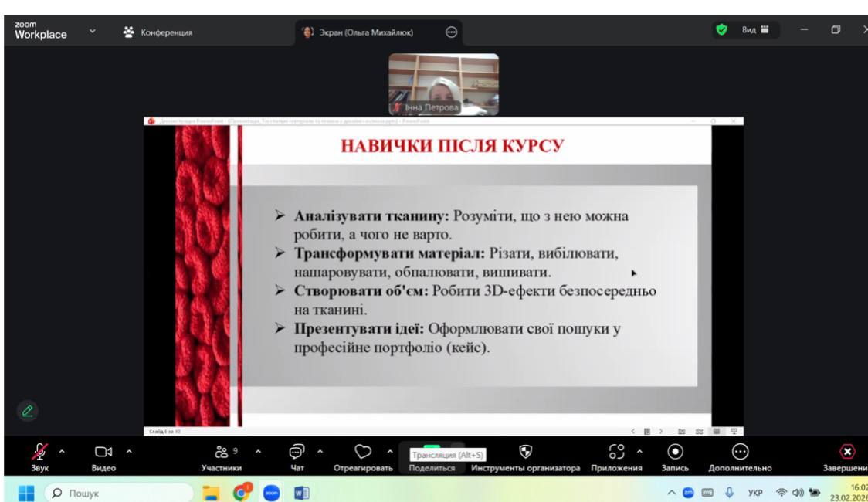Toggle the camera with the Видео button
This screenshot has height=502, width=868.
(x=103, y=453)
